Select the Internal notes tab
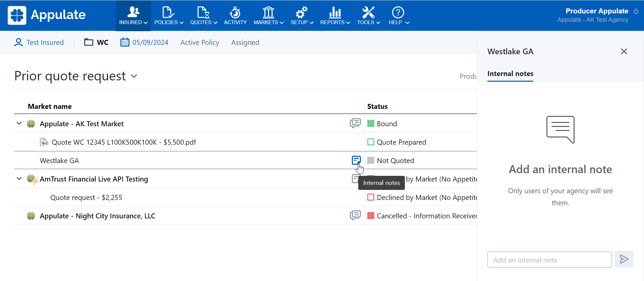Viewport: 644px width, 281px height. pyautogui.click(x=510, y=74)
